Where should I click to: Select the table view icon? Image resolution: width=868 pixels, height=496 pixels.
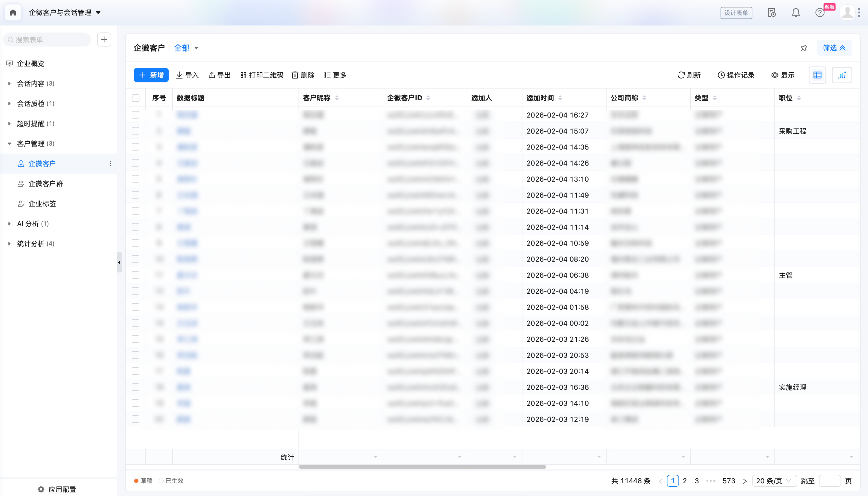pos(817,75)
